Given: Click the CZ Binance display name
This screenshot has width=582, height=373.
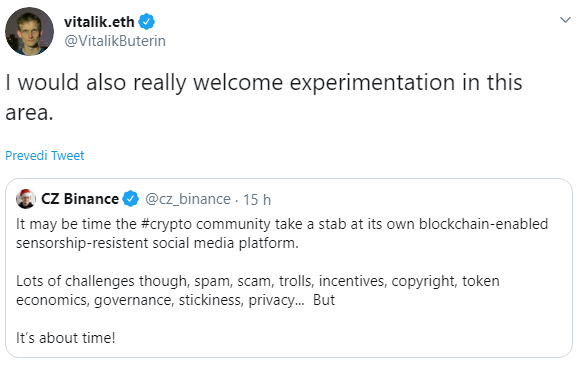Looking at the screenshot, I should tap(80, 199).
